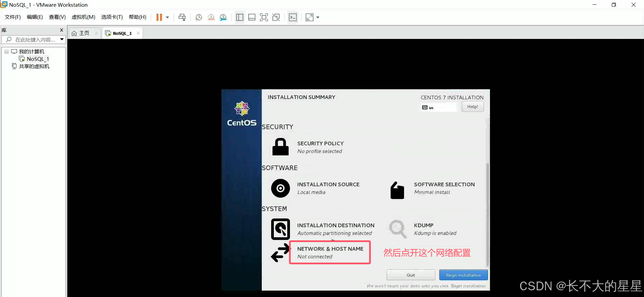Click the 主页 home tab icon
The image size is (644, 297).
(74, 33)
